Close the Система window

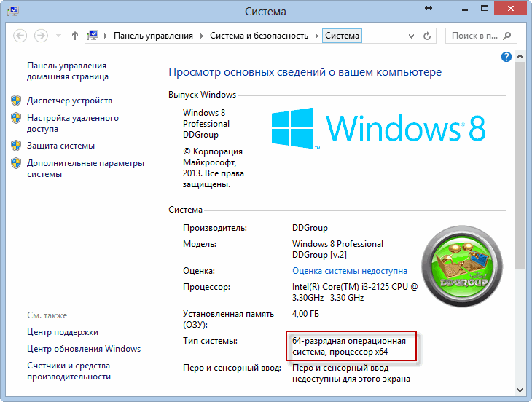pos(511,9)
